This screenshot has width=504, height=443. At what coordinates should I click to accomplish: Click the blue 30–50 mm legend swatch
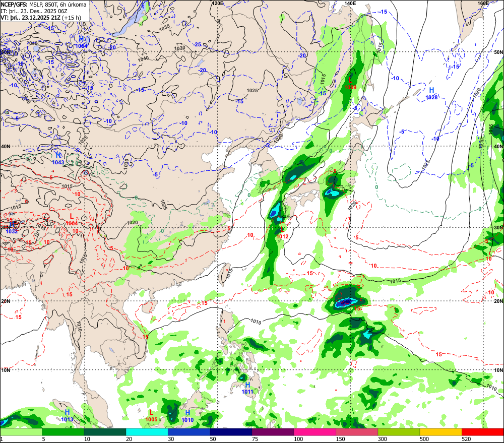pos(189,432)
